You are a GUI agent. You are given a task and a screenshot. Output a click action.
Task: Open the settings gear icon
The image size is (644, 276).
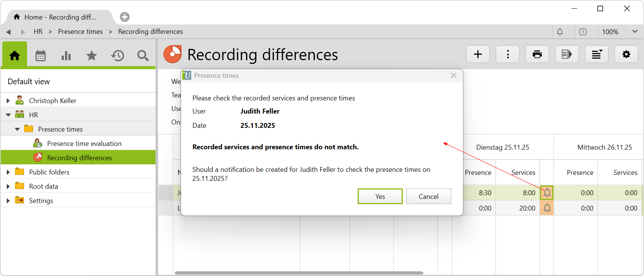pyautogui.click(x=626, y=55)
